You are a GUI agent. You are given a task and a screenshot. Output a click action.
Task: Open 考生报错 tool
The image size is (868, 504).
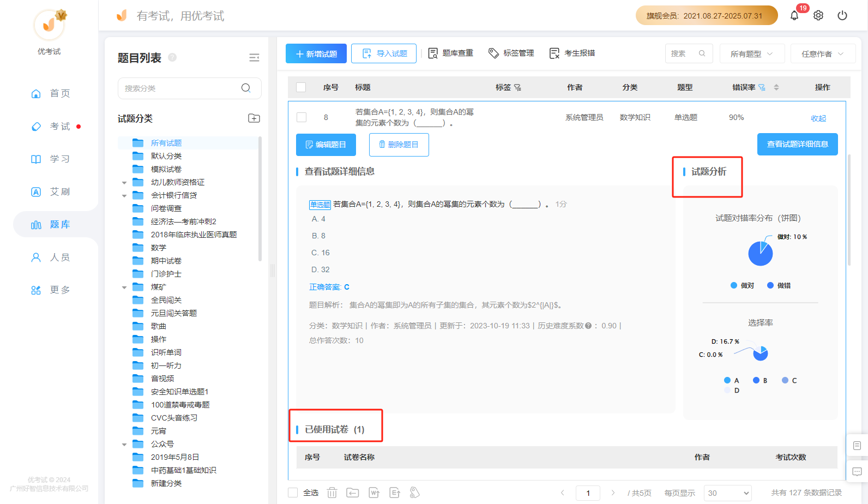pos(572,53)
